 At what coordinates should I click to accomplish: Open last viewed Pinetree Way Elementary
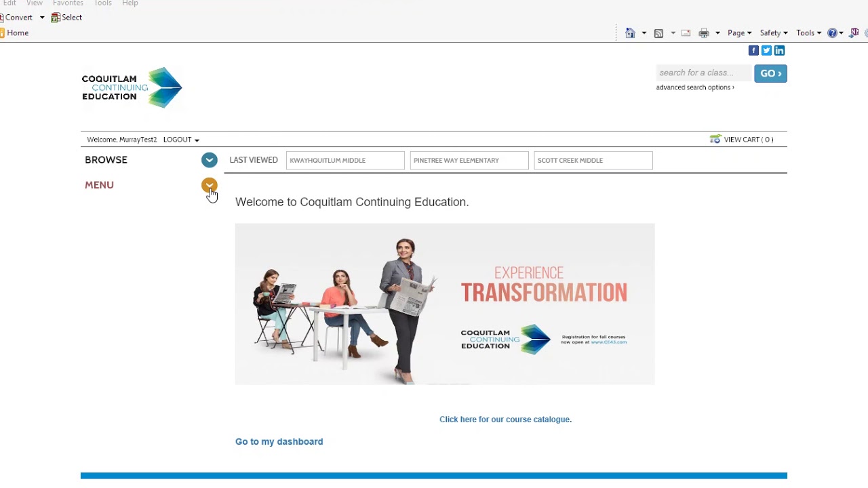(x=469, y=161)
